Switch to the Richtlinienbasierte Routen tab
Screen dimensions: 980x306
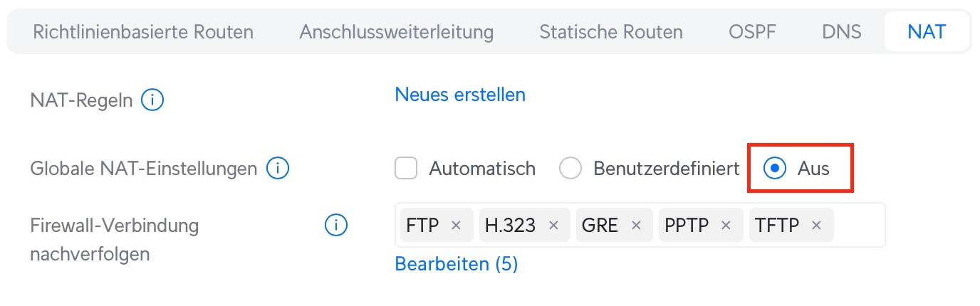click(x=143, y=31)
